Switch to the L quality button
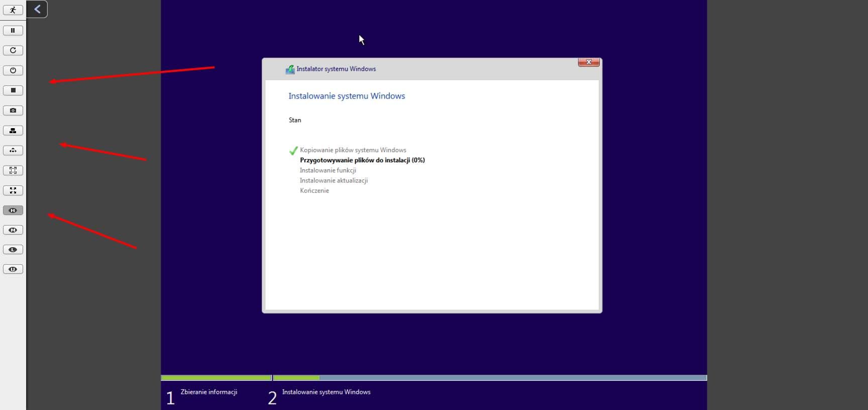 (x=13, y=250)
